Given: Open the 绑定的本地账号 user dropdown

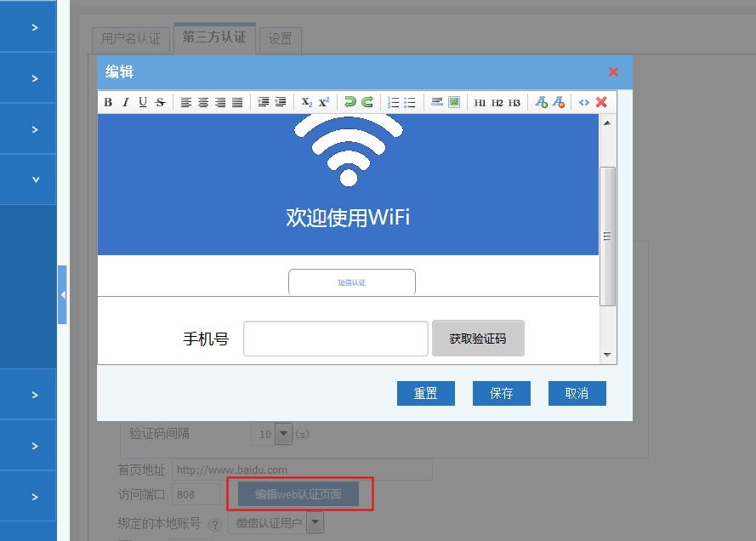Looking at the screenshot, I should click(x=315, y=522).
